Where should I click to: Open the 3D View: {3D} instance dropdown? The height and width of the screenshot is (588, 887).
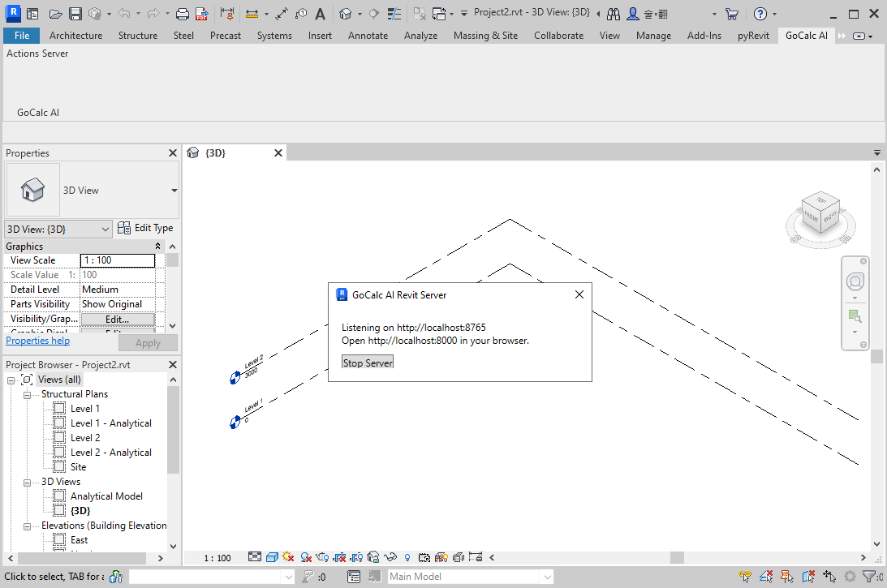(58, 229)
